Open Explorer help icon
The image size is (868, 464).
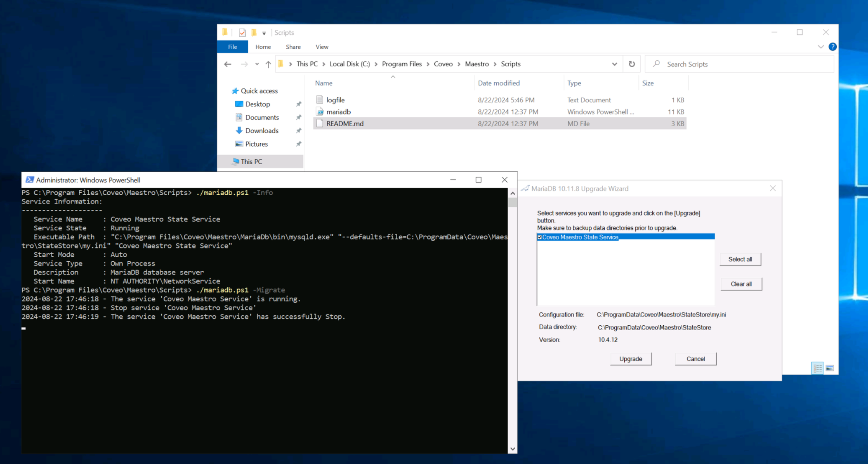click(x=833, y=47)
